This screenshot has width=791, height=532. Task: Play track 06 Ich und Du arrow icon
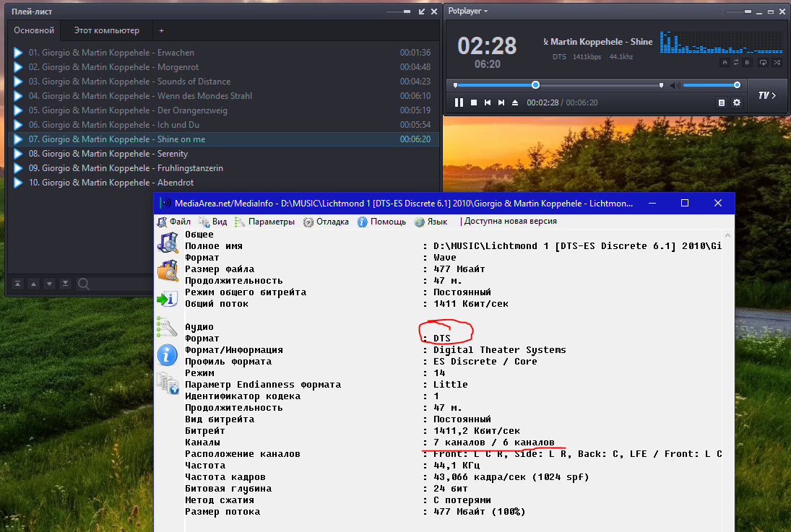click(x=18, y=125)
